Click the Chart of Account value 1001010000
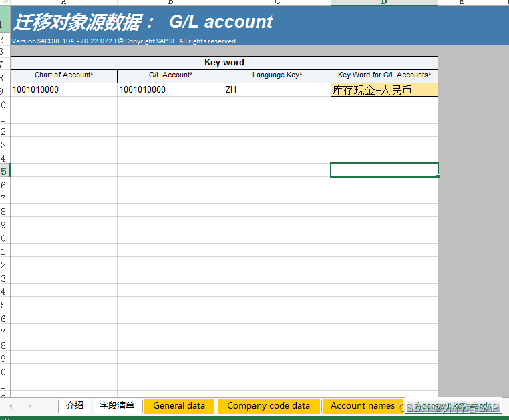The image size is (509, 420). coord(63,90)
